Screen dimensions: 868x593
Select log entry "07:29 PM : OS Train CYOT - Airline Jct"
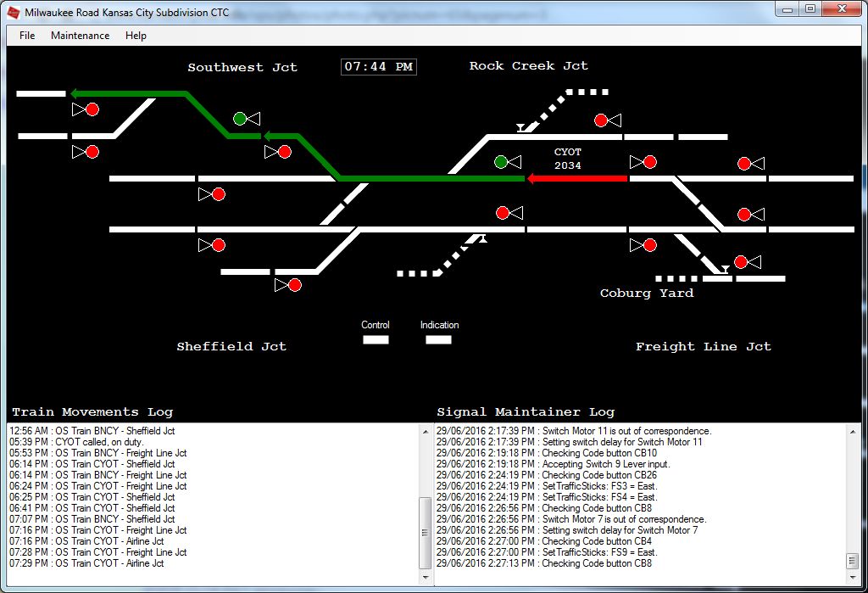[x=86, y=563]
